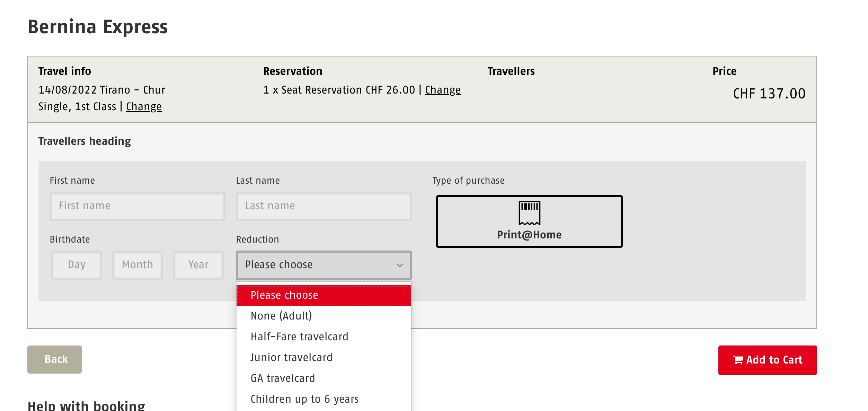Click Change link under Travel info

tap(144, 107)
